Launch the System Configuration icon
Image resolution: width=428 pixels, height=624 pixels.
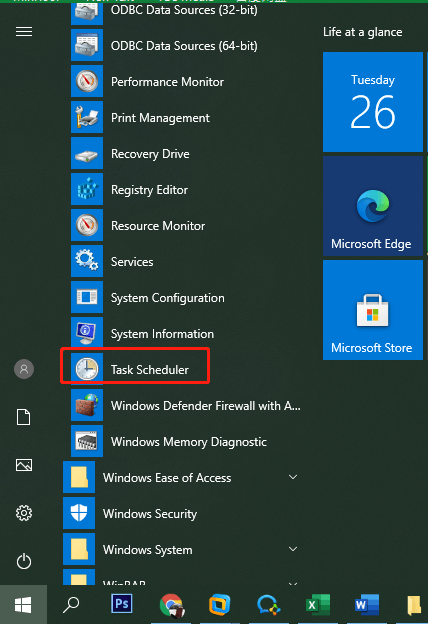pyautogui.click(x=87, y=297)
